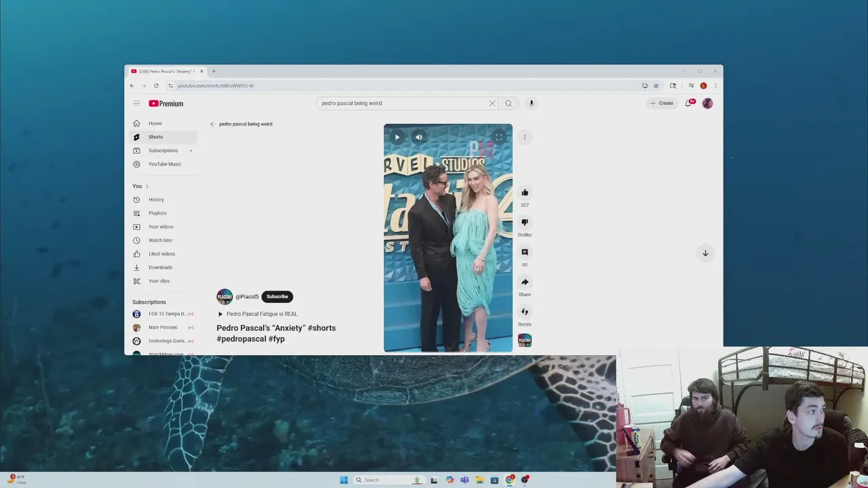Image resolution: width=868 pixels, height=488 pixels.
Task: Open Task View on taskbar
Action: pos(434,480)
